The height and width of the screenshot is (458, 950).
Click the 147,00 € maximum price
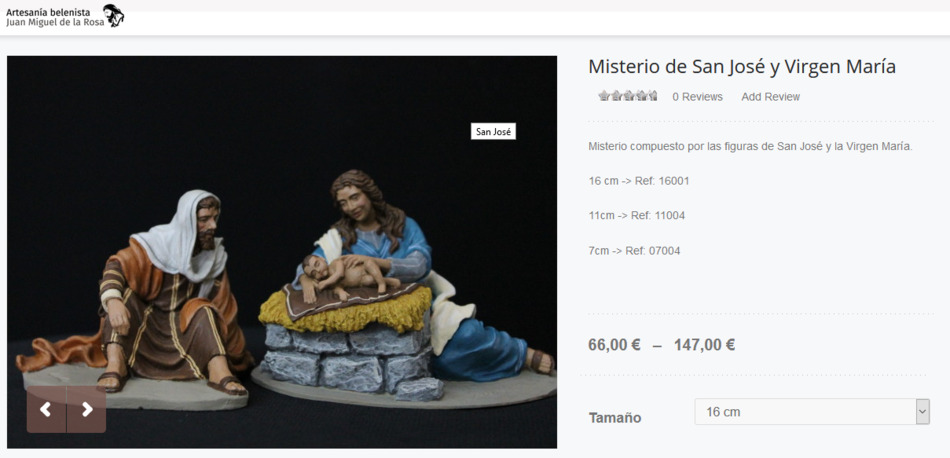[x=705, y=345]
